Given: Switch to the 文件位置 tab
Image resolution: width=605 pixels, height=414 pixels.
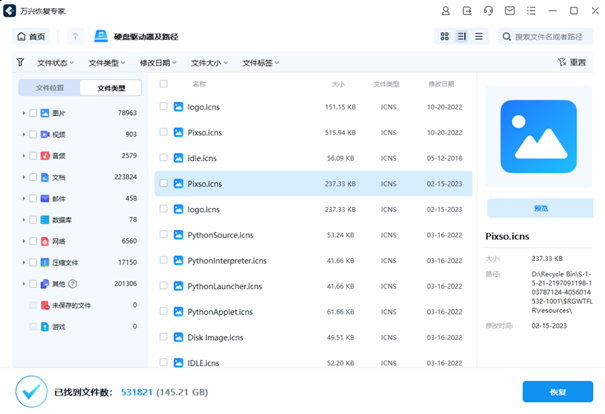Looking at the screenshot, I should pos(50,88).
